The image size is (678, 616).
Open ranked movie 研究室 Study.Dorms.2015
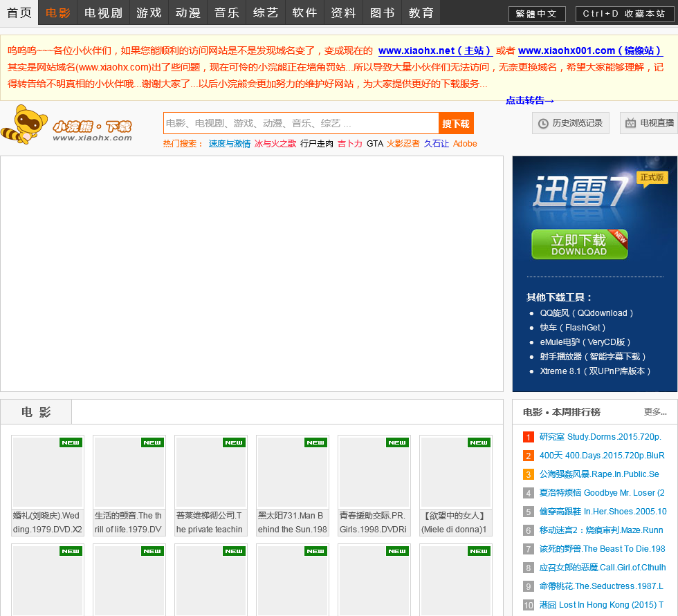601,437
